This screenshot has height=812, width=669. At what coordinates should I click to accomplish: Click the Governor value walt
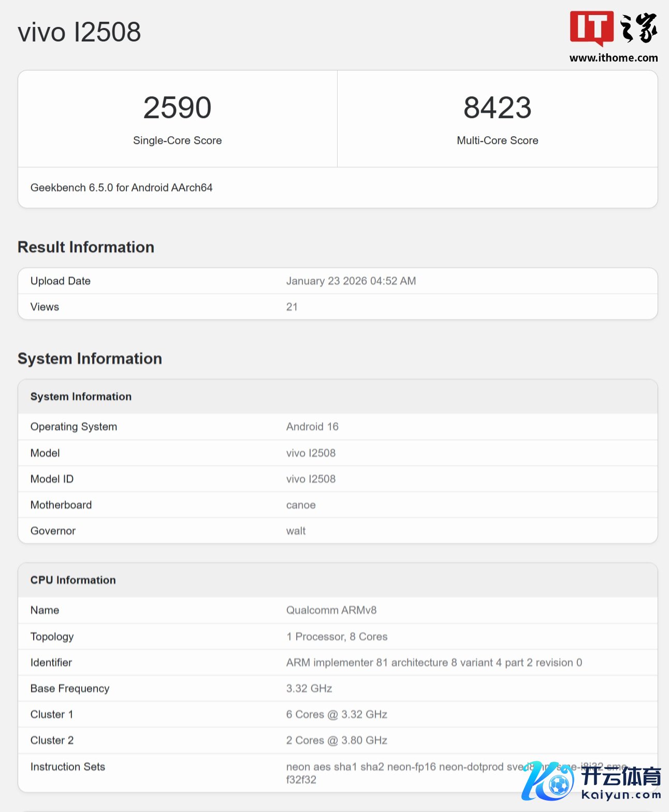296,531
